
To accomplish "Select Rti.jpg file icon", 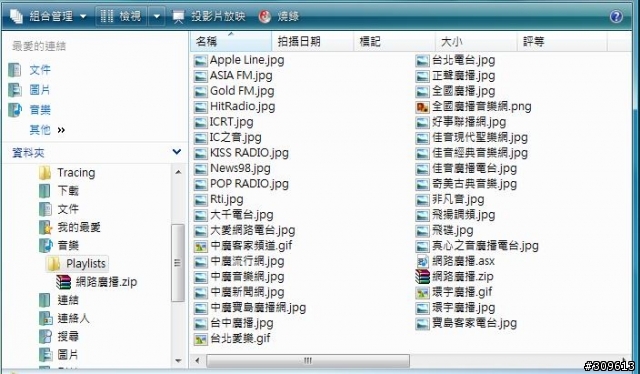I will tap(200, 200).
